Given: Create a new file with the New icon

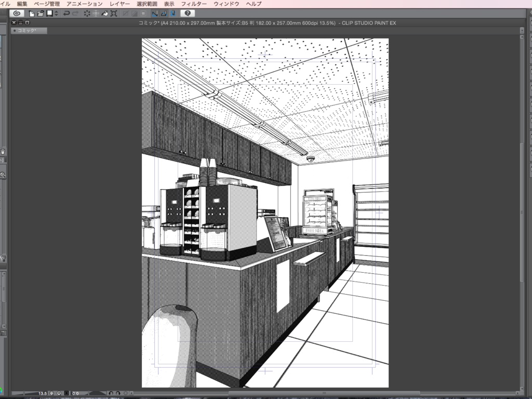Looking at the screenshot, I should (x=32, y=14).
